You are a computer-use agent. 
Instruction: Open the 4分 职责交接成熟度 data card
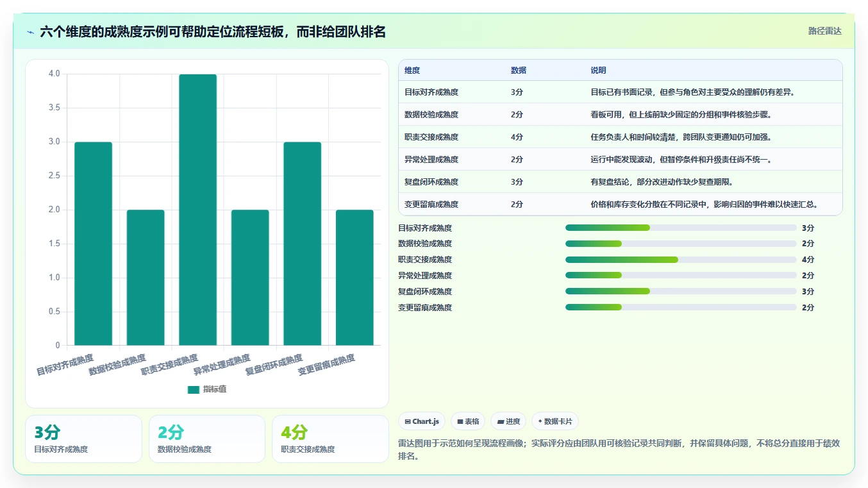tap(330, 439)
